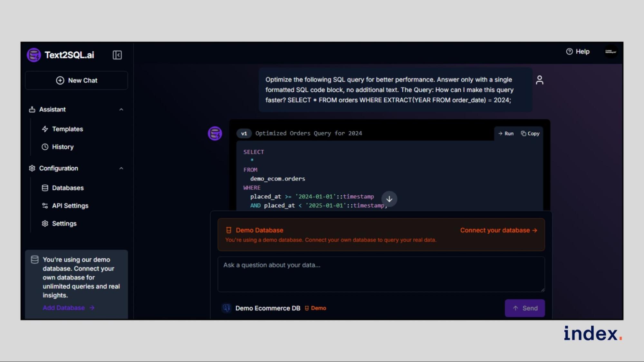The image size is (644, 362).
Task: Copy the generated SQL code
Action: [530, 134]
